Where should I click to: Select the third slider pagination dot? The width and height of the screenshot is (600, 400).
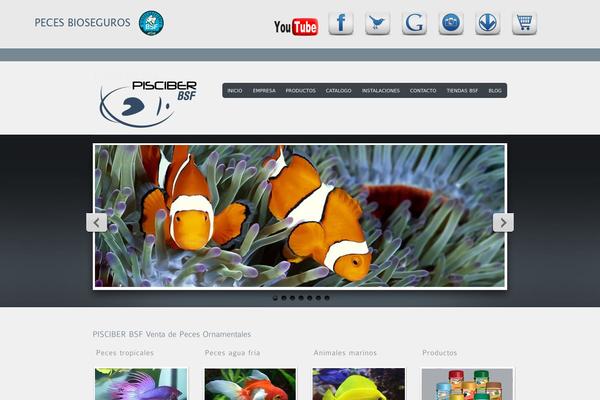(292, 298)
